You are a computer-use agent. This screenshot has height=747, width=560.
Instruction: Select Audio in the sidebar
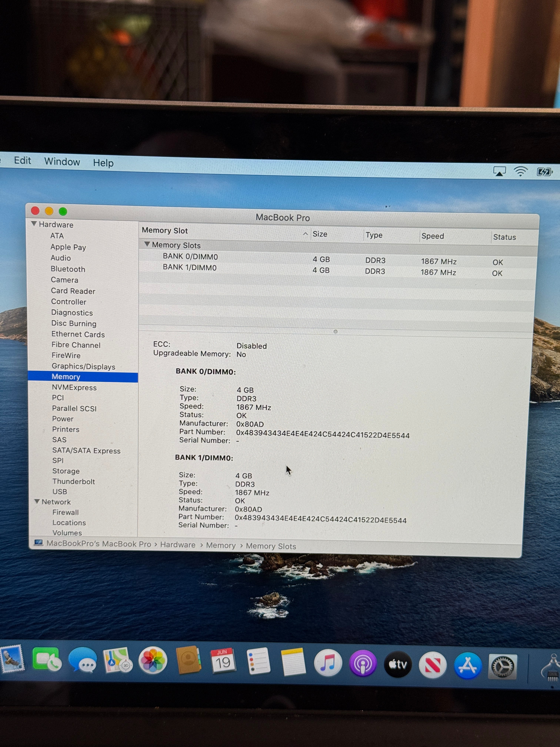61,258
